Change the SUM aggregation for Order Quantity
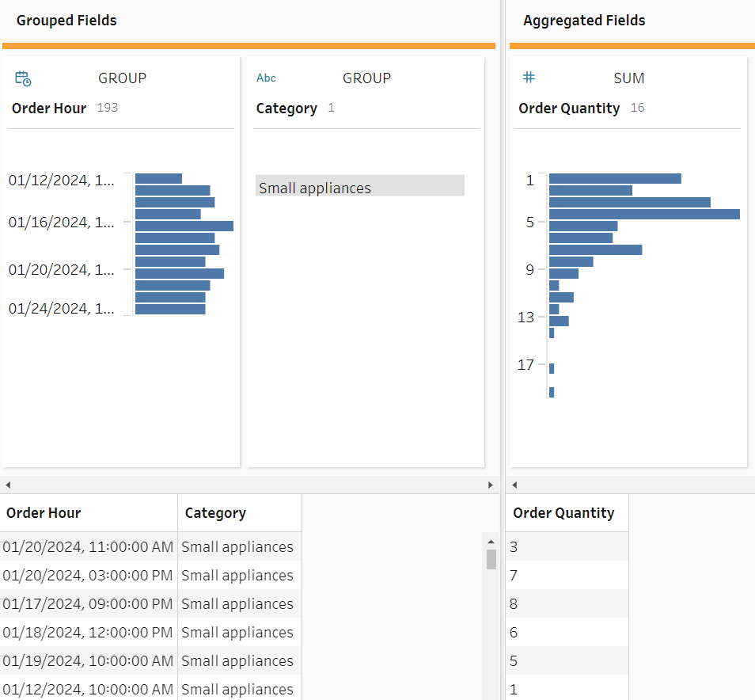 (628, 78)
